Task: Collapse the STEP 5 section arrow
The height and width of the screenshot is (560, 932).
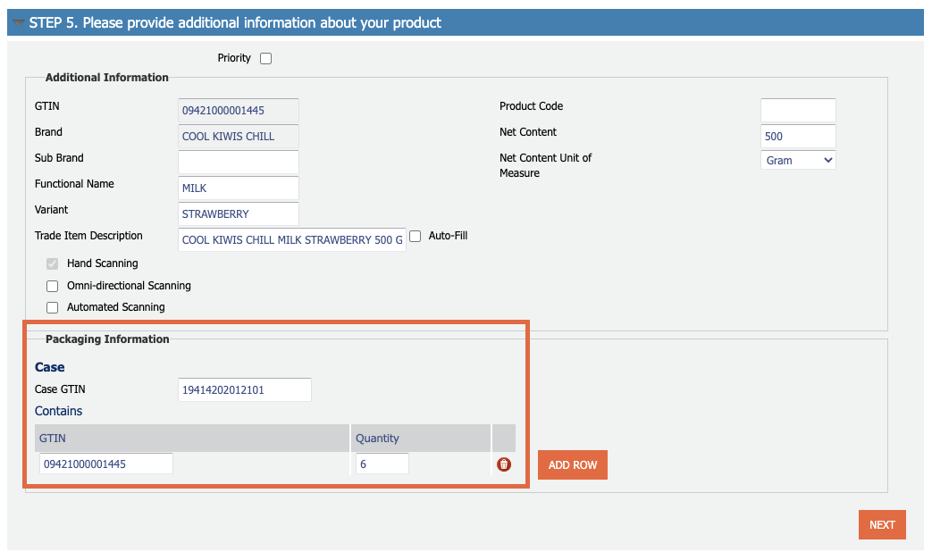Action: click(x=18, y=23)
